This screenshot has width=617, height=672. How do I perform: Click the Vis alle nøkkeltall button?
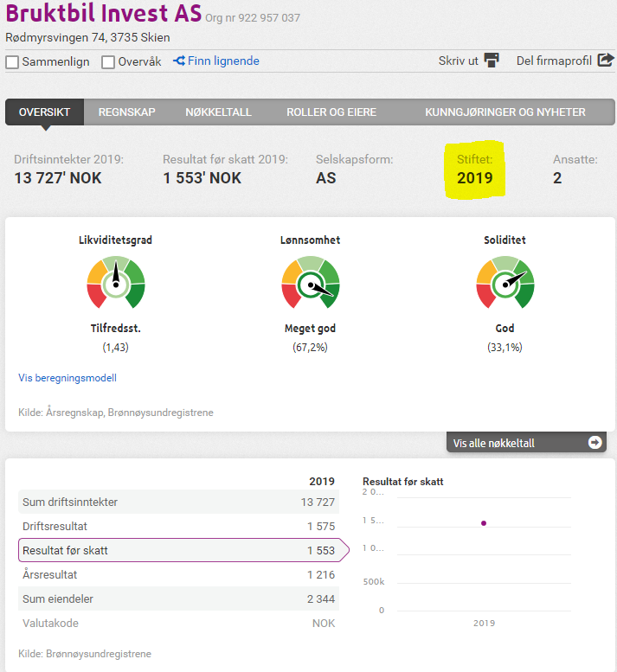(526, 442)
